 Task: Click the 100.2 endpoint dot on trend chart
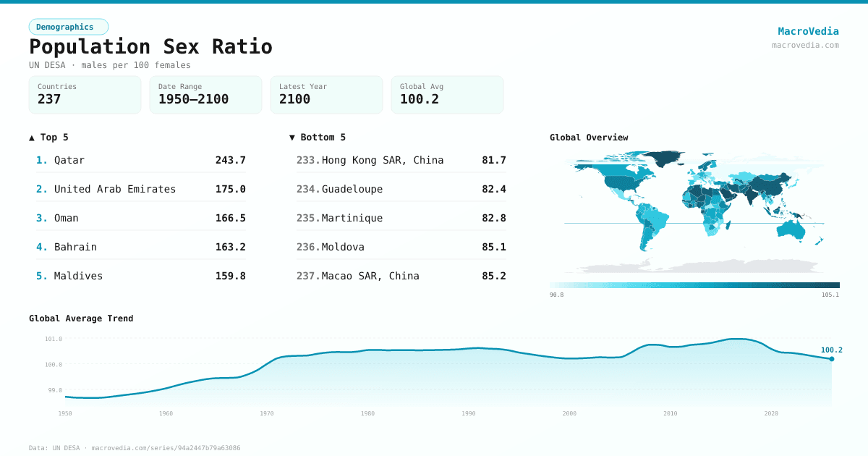831,359
